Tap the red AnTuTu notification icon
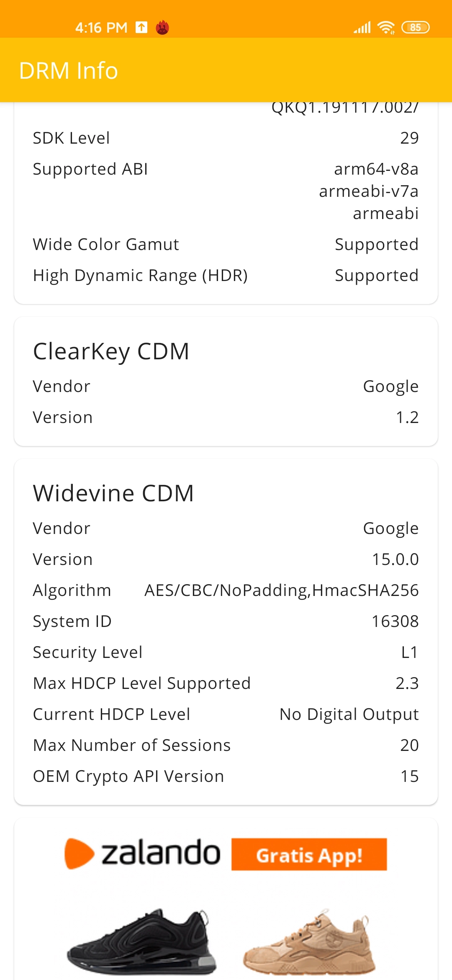452x980 pixels. pyautogui.click(x=162, y=28)
